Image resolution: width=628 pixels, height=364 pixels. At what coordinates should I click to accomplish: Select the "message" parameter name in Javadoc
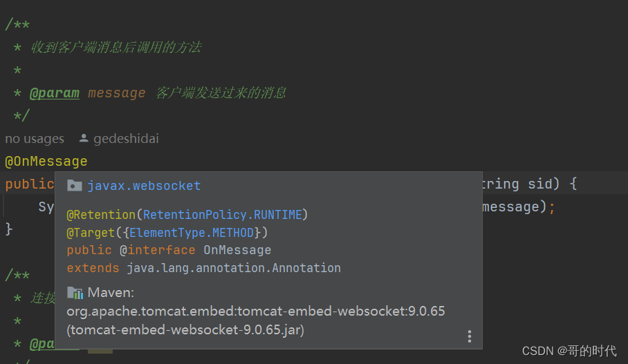click(117, 93)
